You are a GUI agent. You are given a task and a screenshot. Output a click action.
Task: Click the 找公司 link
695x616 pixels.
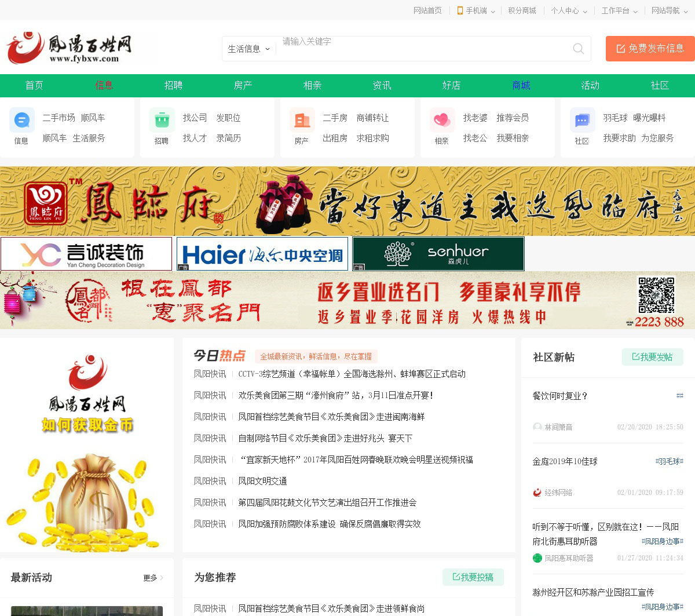click(x=195, y=118)
